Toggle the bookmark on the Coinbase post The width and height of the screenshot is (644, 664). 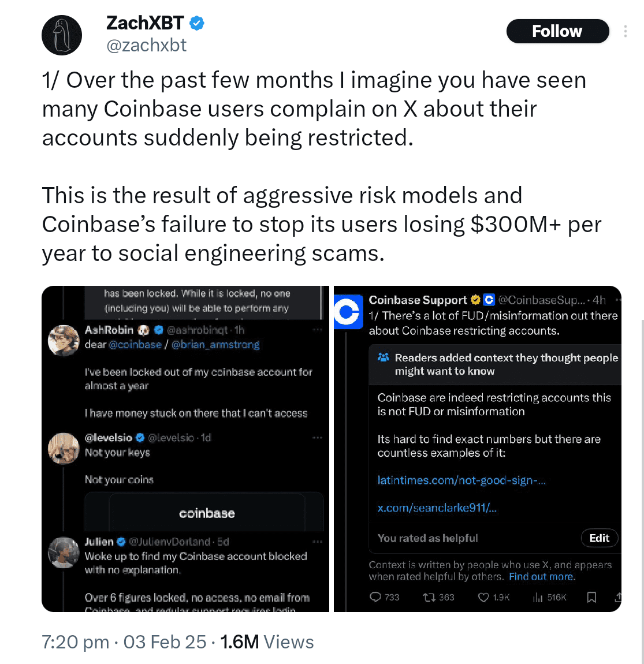coord(591,597)
